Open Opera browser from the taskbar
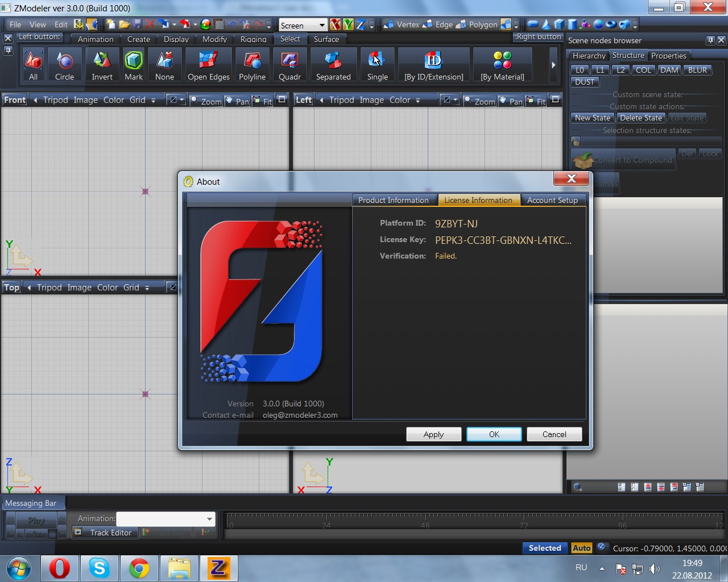This screenshot has height=582, width=728. pos(59,568)
